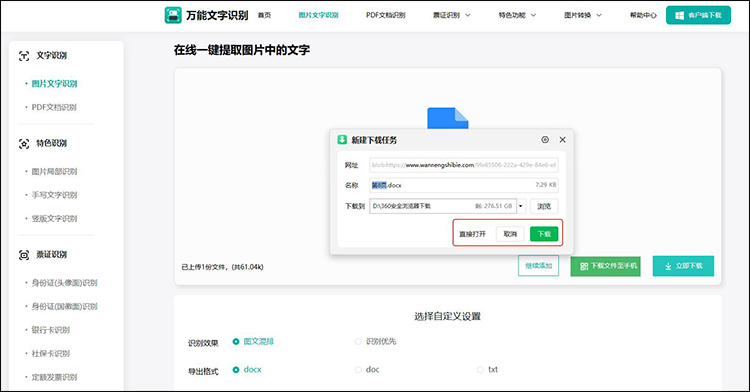The height and width of the screenshot is (392, 750).
Task: Select 身份证(头像面)识别 in the sidebar
Action: 64,283
